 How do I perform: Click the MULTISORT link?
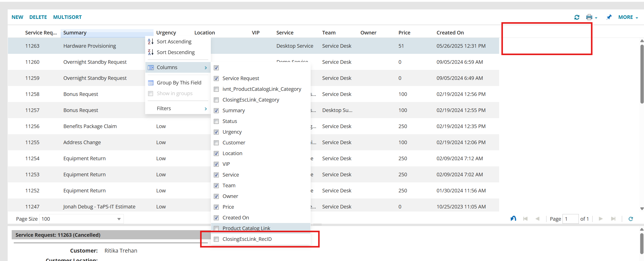point(67,17)
